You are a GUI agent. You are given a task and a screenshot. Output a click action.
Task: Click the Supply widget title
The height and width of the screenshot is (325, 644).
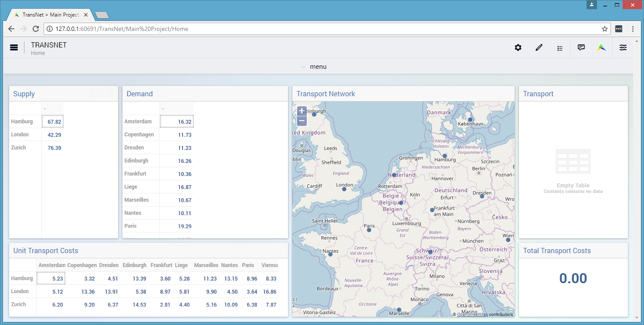24,94
